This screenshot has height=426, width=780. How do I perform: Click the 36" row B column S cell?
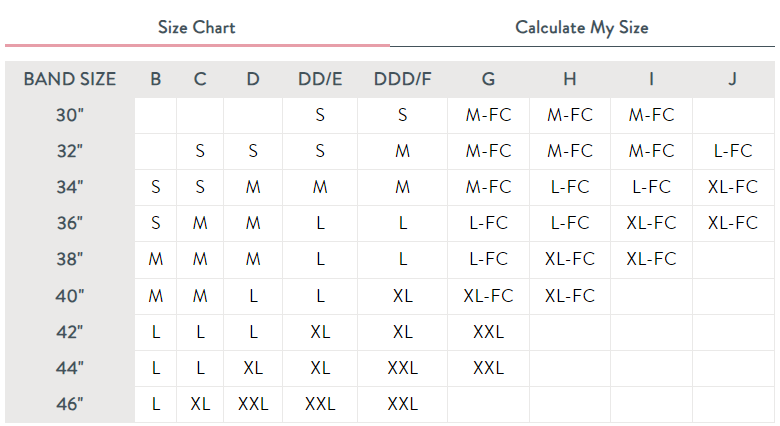156,223
